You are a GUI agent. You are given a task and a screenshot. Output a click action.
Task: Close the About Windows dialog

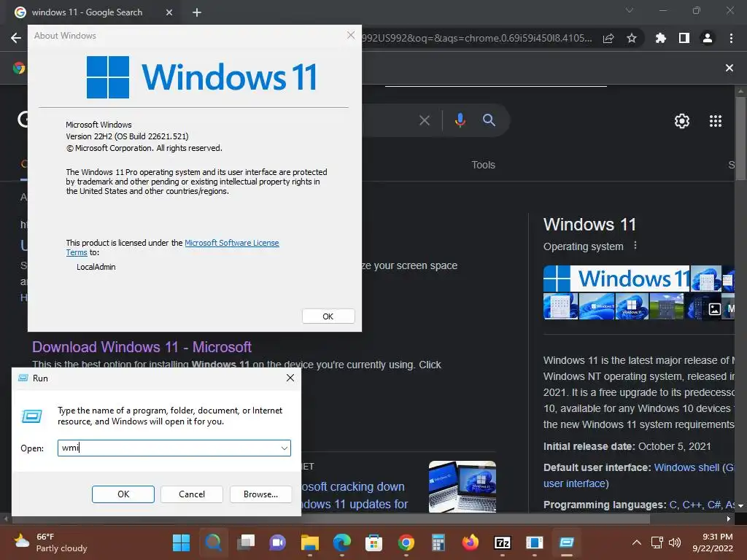coord(351,35)
